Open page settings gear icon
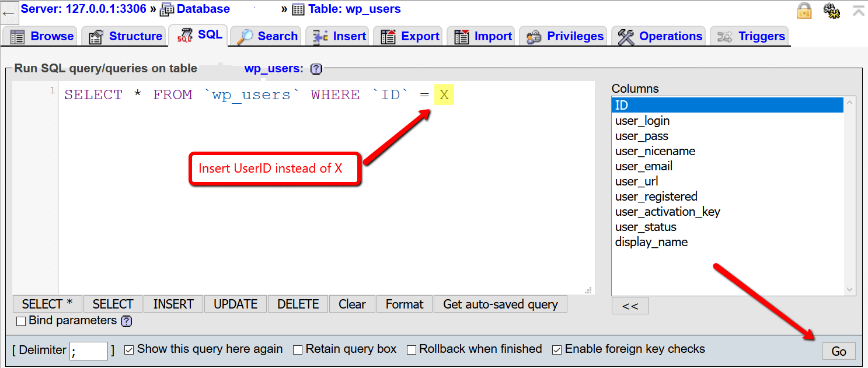Screen dimensions: 868x368 coord(831,10)
